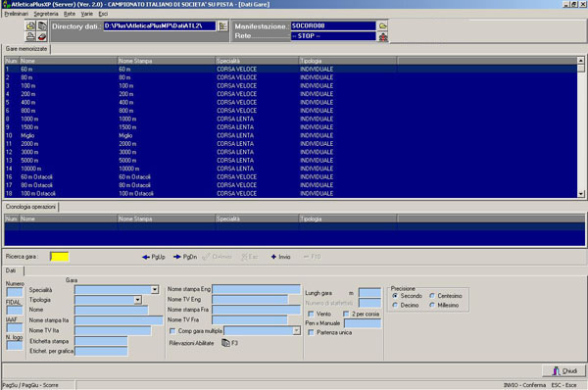
Task: Click the Ricerca gara yellow field
Action: tap(60, 257)
